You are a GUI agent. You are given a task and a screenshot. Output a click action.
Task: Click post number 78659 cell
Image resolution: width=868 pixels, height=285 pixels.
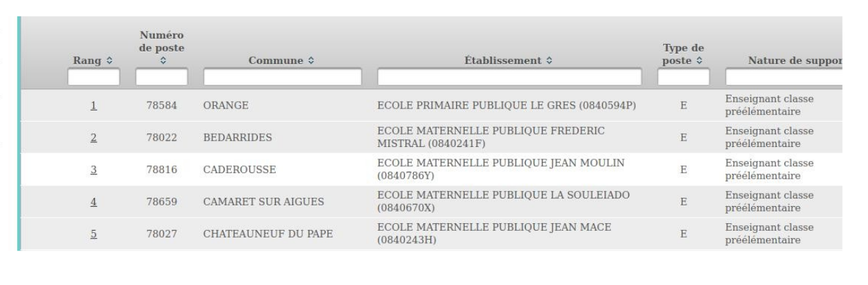pos(161,203)
